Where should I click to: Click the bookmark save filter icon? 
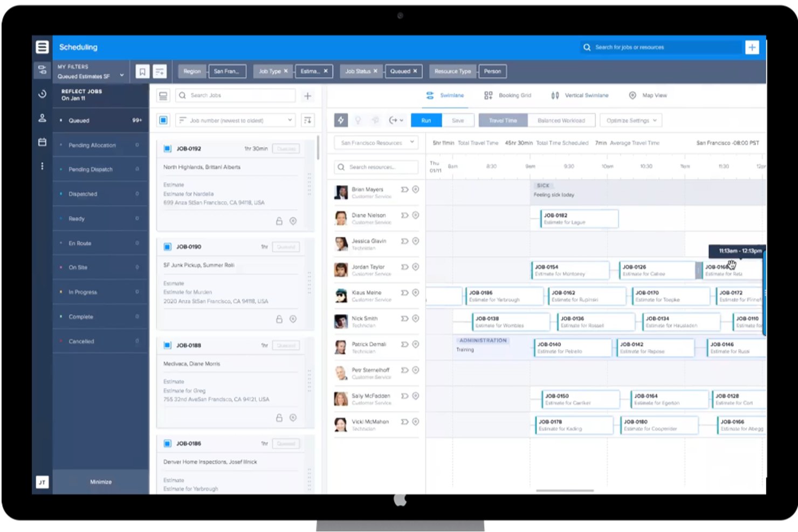point(142,71)
